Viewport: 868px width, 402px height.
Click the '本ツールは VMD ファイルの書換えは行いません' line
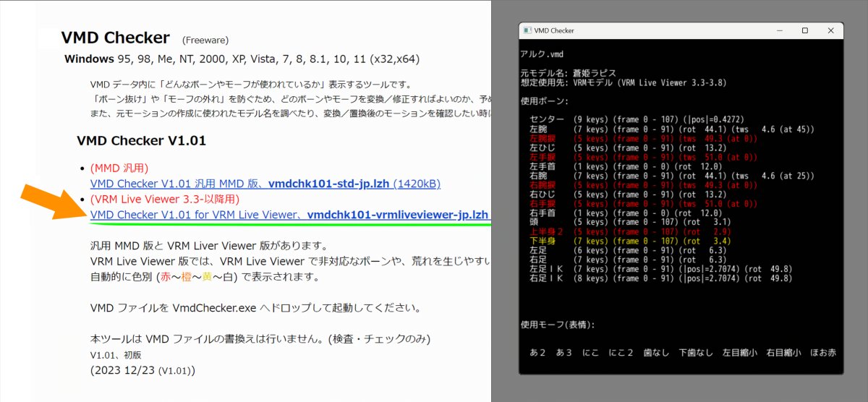(x=260, y=338)
